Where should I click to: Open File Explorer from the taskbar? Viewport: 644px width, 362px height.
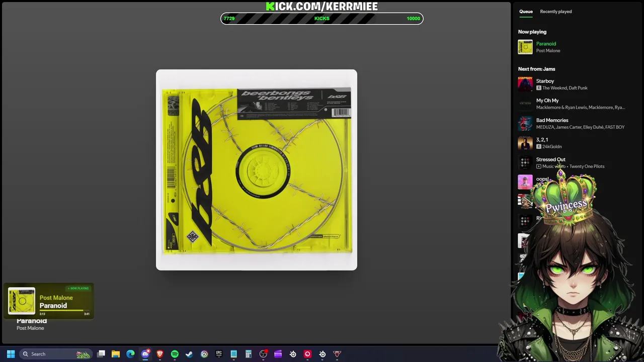(x=116, y=354)
